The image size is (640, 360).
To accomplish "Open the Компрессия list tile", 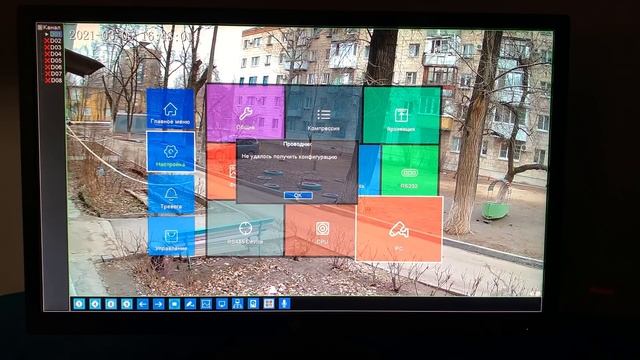I will [x=323, y=114].
